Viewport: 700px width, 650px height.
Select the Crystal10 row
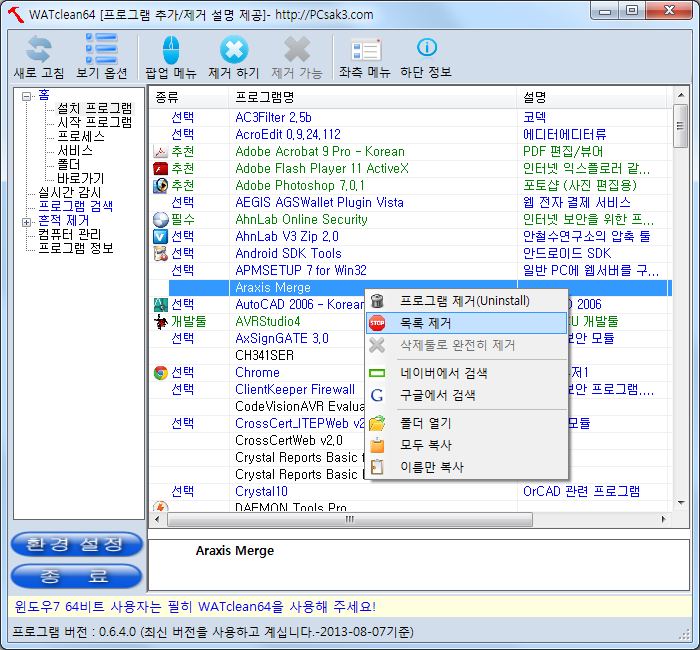[410, 492]
